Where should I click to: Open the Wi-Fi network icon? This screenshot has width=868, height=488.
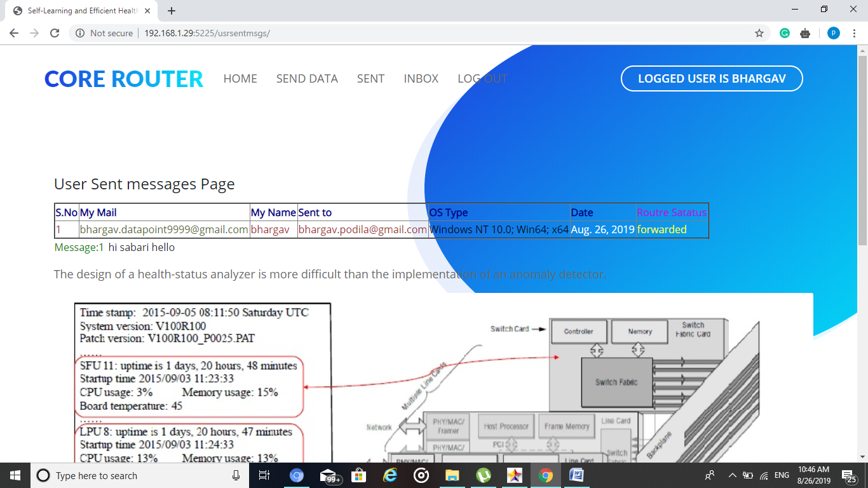coord(764,475)
